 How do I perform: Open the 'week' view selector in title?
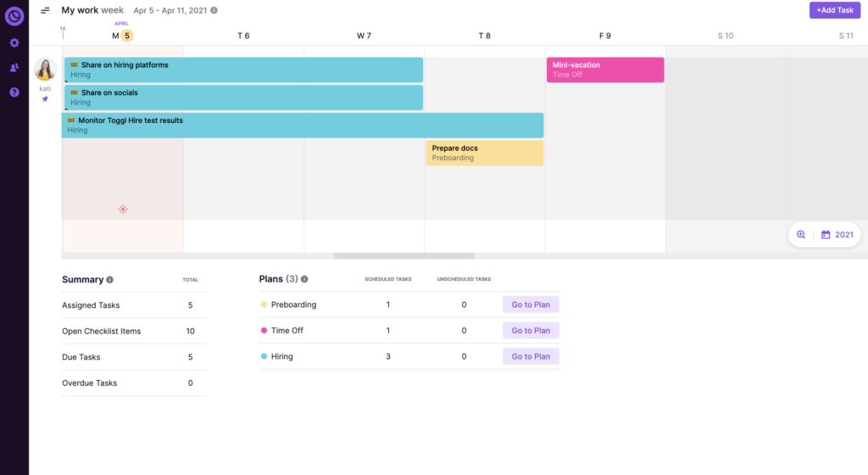pyautogui.click(x=113, y=10)
